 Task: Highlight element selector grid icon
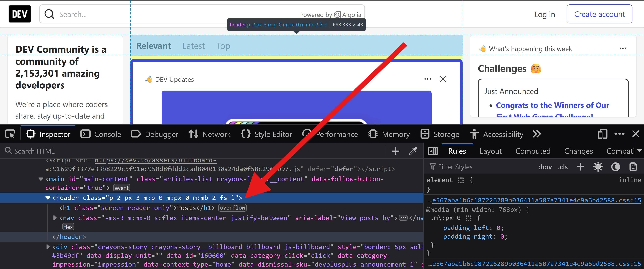click(x=461, y=180)
